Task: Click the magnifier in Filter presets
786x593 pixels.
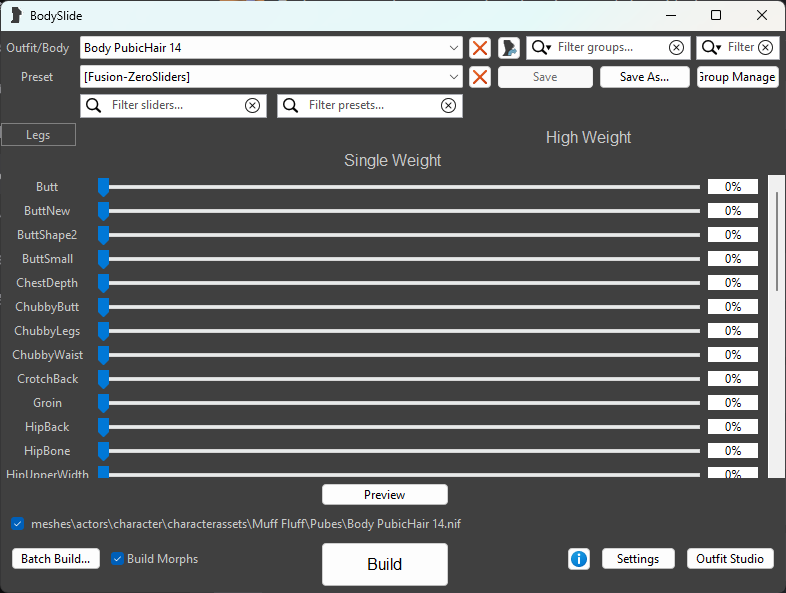Action: 290,106
